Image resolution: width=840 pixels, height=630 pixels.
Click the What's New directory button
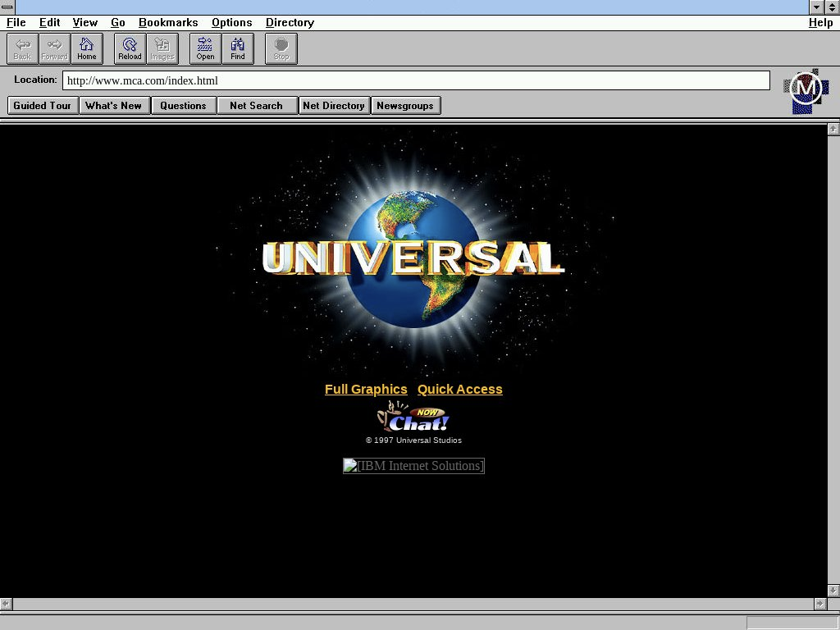(x=114, y=106)
